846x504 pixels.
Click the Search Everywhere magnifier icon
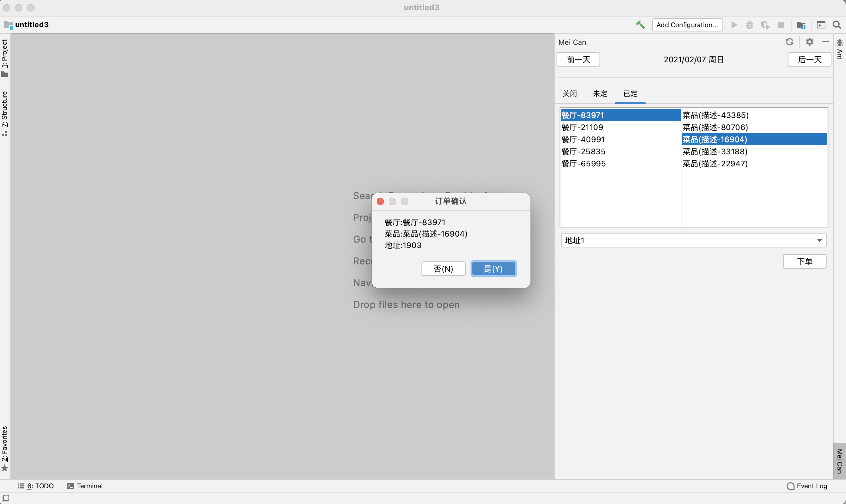tap(837, 25)
